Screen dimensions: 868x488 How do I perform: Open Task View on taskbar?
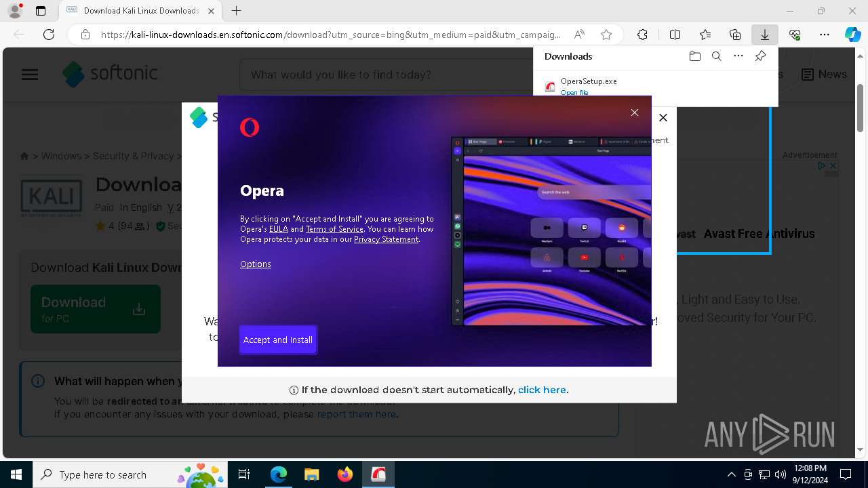coord(244,474)
